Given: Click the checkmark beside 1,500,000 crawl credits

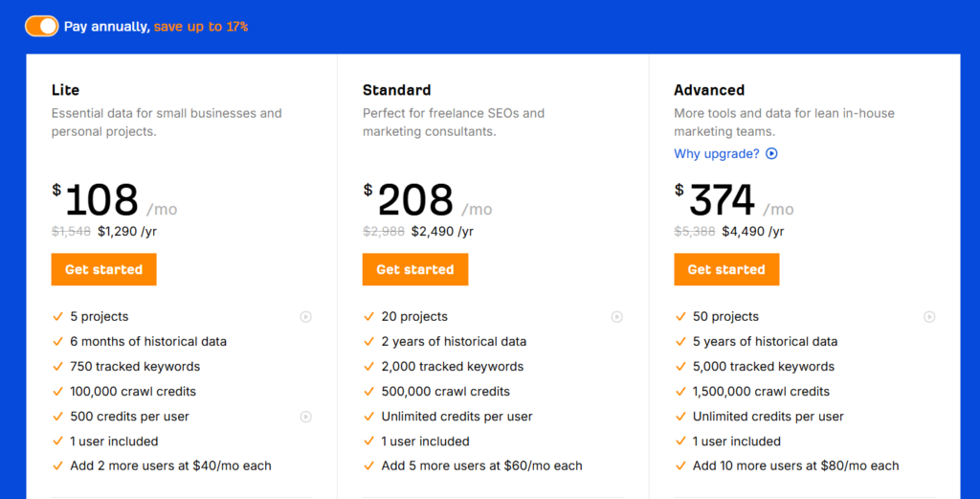Looking at the screenshot, I should [680, 392].
